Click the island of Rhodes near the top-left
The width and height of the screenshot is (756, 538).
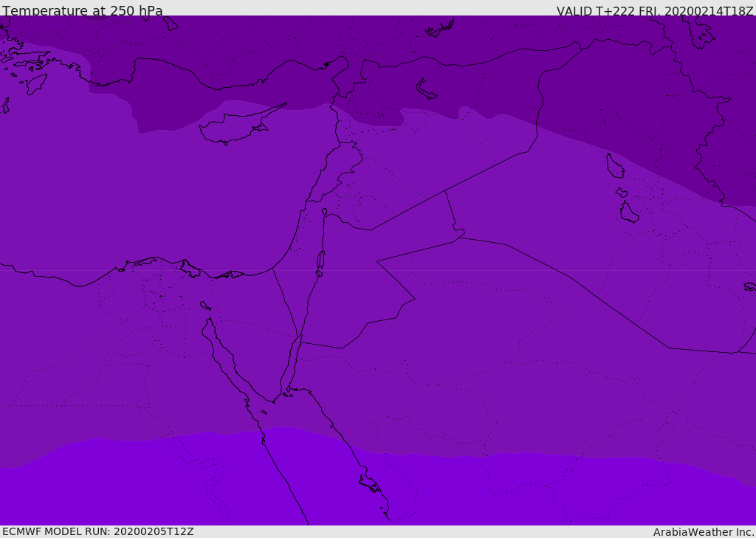tap(35, 83)
